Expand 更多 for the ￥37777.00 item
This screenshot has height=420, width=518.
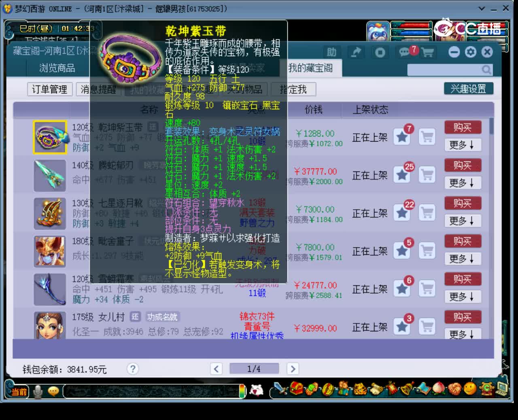[463, 183]
